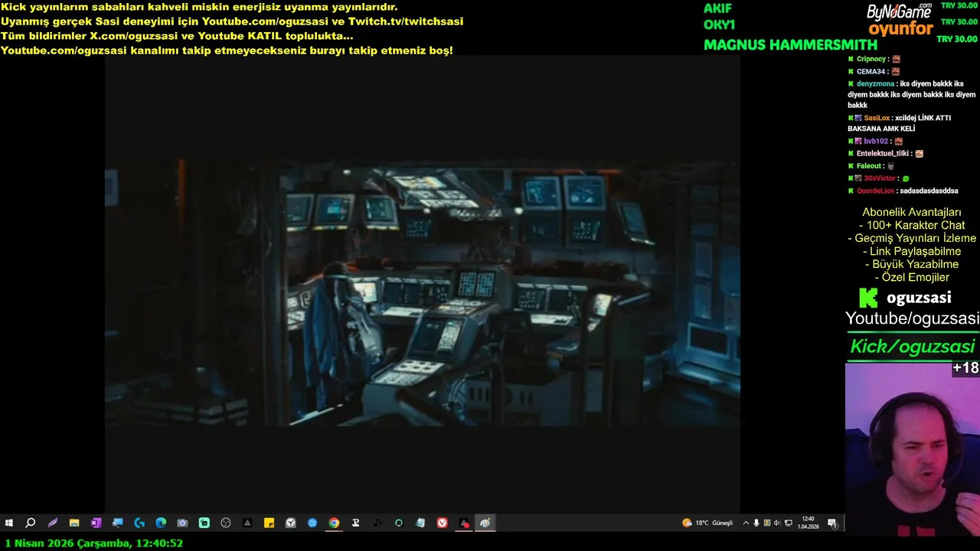Click chat username denyzmona
The width and height of the screenshot is (980, 551).
coord(874,83)
